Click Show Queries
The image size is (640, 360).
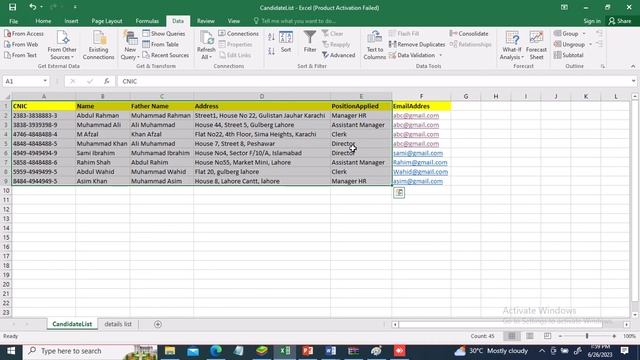tap(164, 33)
